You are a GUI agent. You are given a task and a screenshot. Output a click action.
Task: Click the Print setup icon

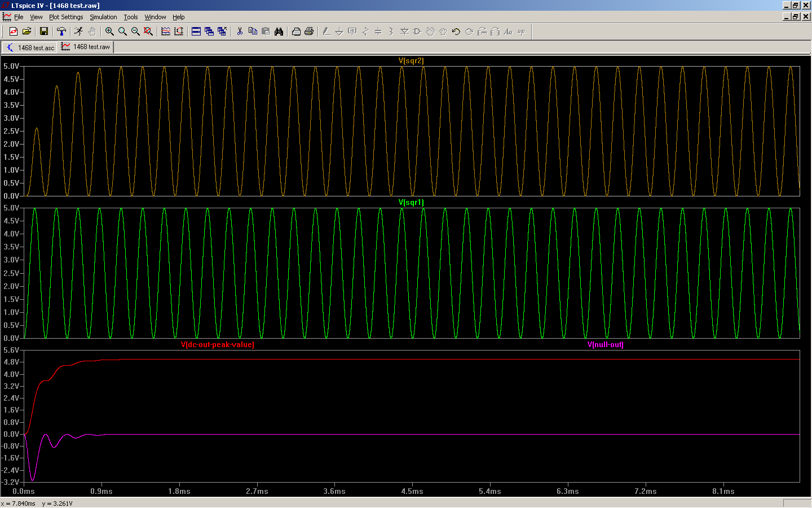296,32
